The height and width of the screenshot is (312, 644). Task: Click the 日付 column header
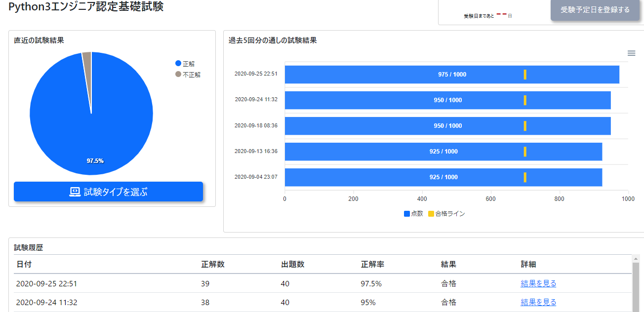pos(24,265)
